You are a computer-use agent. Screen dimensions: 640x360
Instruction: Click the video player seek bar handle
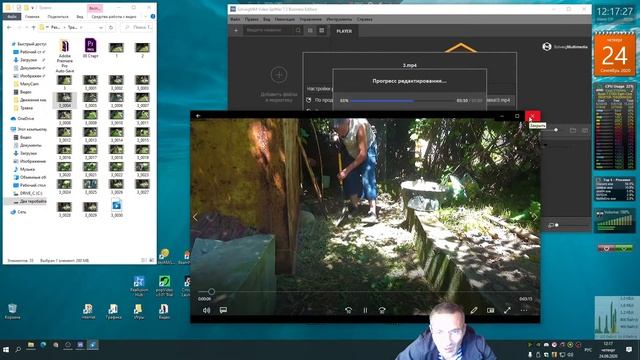[211, 291]
